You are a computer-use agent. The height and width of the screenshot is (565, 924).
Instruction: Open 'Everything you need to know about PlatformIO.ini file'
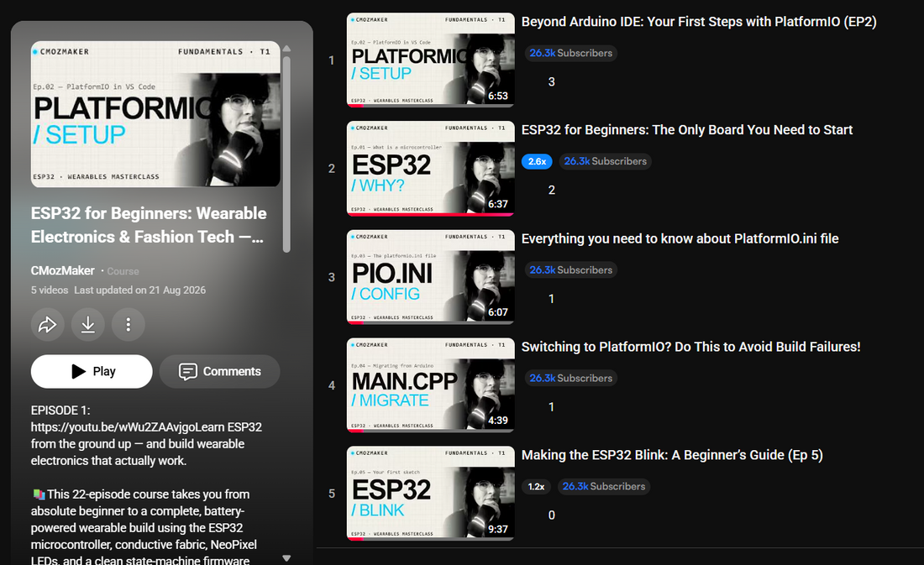click(x=680, y=238)
